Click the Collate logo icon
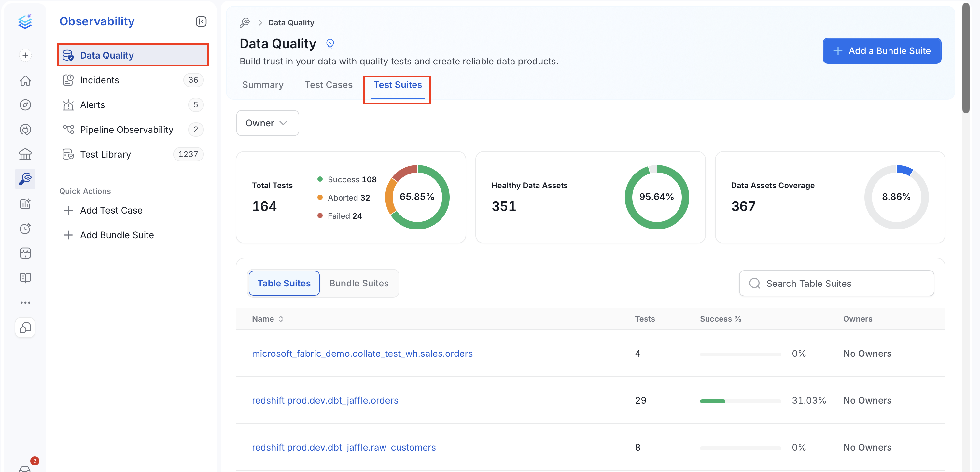The image size is (980, 472). [25, 21]
